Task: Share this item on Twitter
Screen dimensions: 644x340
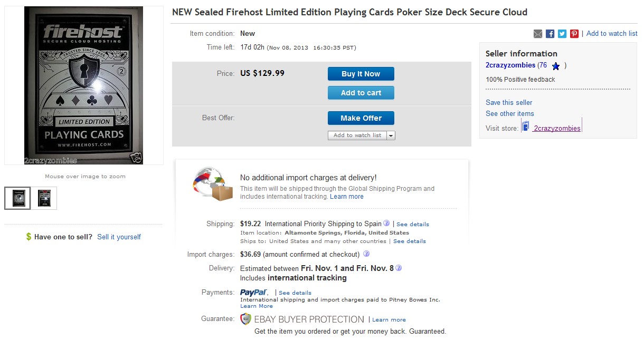Action: 562,34
